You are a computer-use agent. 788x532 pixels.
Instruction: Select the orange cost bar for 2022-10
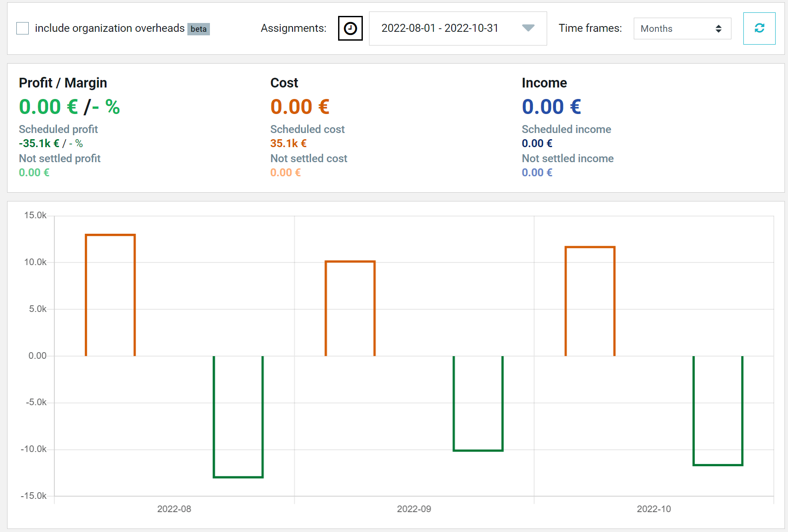tap(590, 301)
